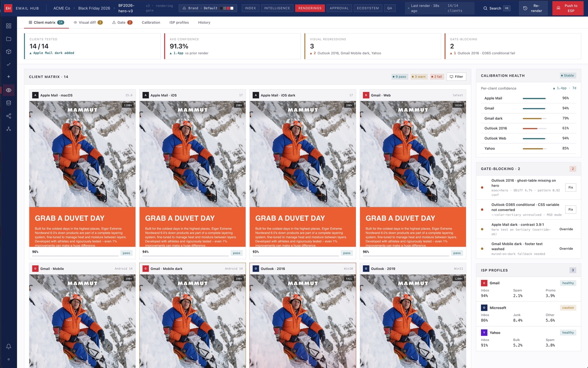Open the checkmark approvals icon in sidebar
Screen dimensions: 588x368
coord(9,64)
